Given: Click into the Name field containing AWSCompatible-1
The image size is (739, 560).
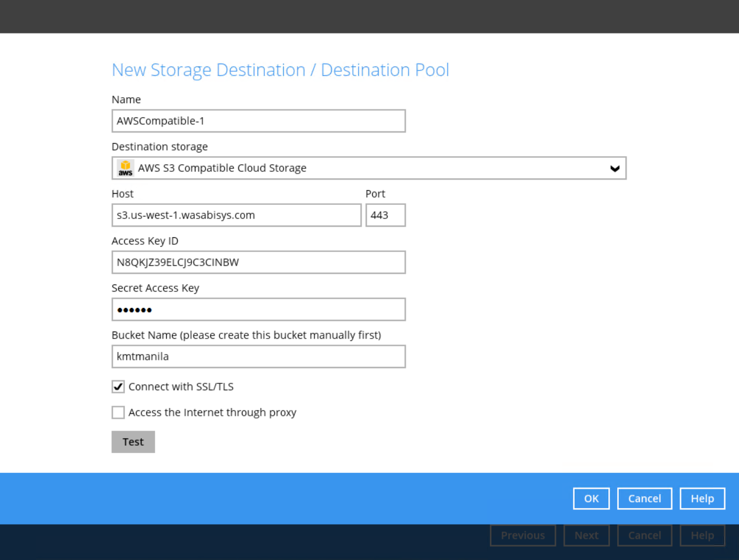Looking at the screenshot, I should pos(259,121).
